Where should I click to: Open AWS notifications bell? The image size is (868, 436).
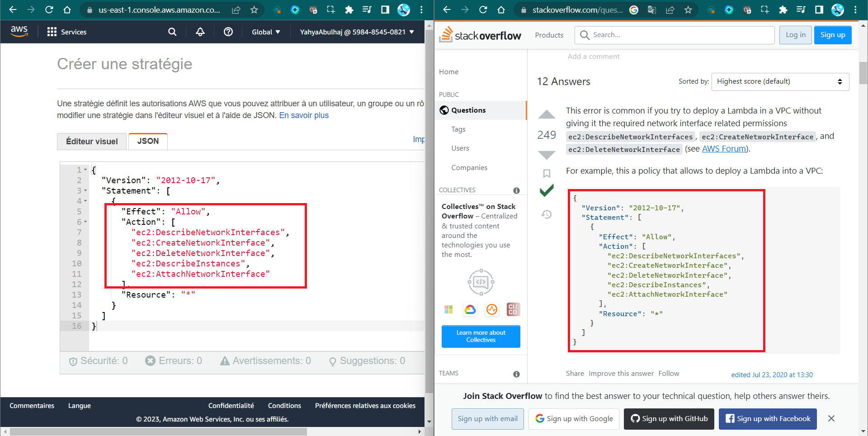pyautogui.click(x=200, y=32)
